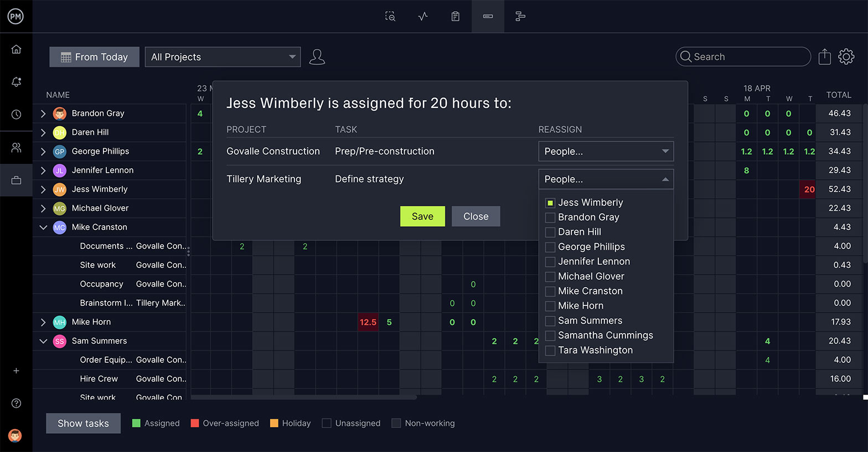Viewport: 868px width, 452px height.
Task: Open the All Projects dropdown
Action: [x=223, y=57]
